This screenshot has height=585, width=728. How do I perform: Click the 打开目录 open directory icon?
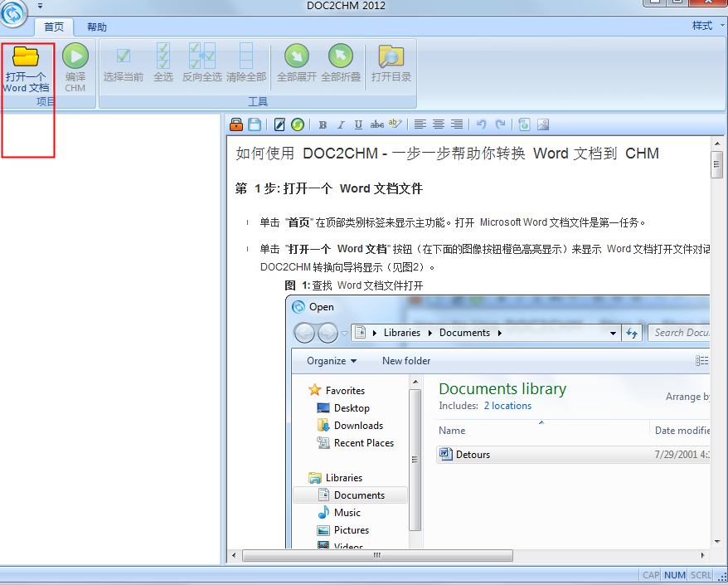point(391,56)
